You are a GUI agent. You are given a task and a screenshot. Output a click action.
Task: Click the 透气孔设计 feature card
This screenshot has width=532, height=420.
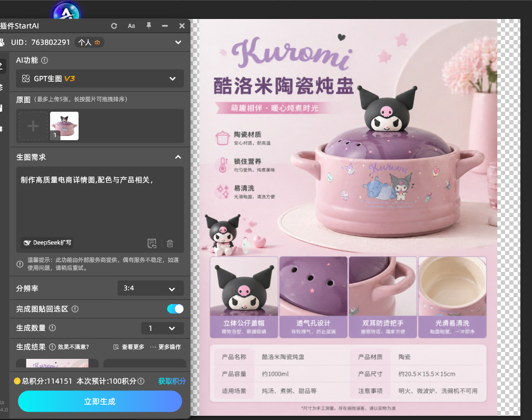click(x=314, y=297)
